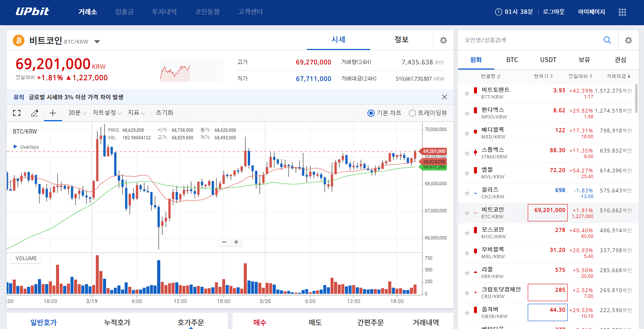The width and height of the screenshot is (644, 329).
Task: Select the crosshair plus tool
Action: [x=53, y=113]
